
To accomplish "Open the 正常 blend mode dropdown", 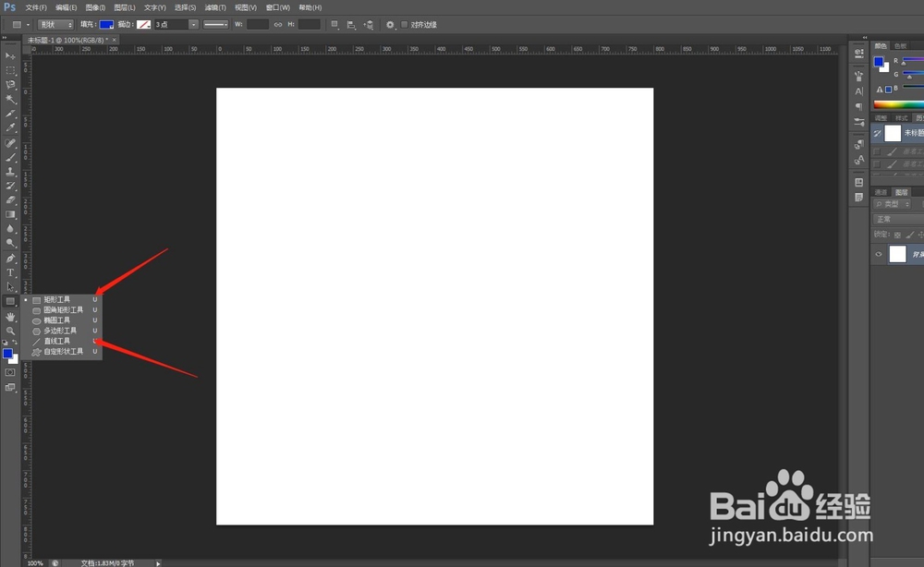I will [x=897, y=219].
